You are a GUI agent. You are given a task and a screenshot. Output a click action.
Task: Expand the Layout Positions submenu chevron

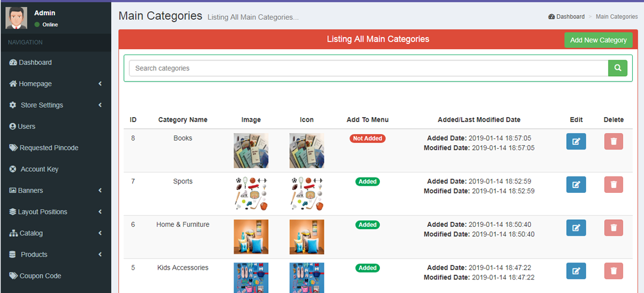100,212
